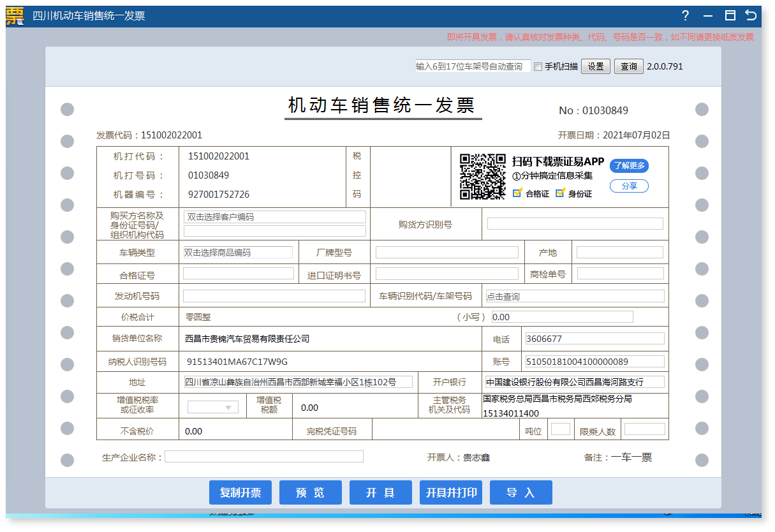Screen dimensions: 775x532
Task: Click the 开具并打印 button
Action: pos(451,492)
